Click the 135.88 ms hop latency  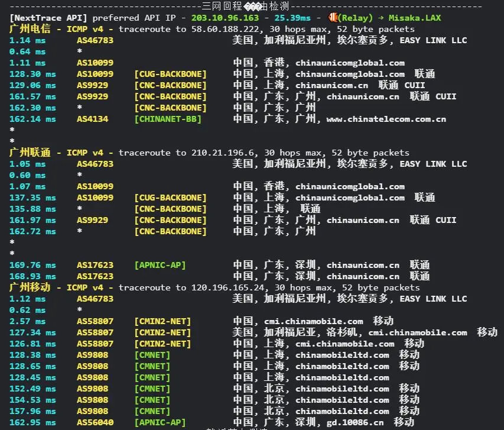tap(32, 209)
